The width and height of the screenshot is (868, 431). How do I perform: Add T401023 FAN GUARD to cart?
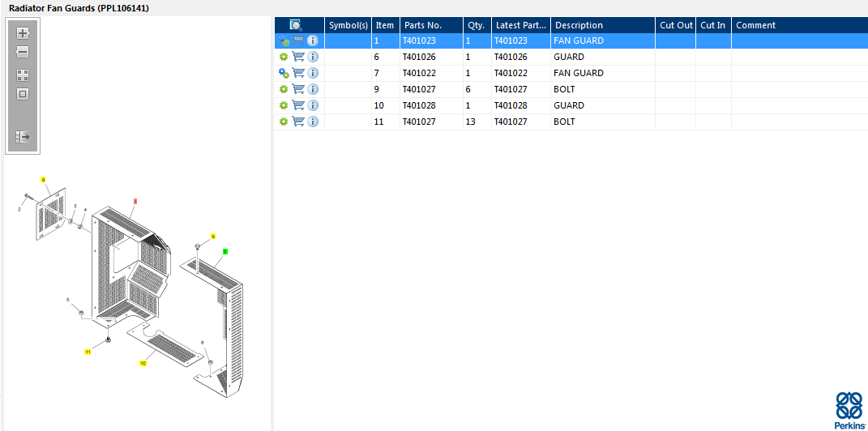pos(298,41)
